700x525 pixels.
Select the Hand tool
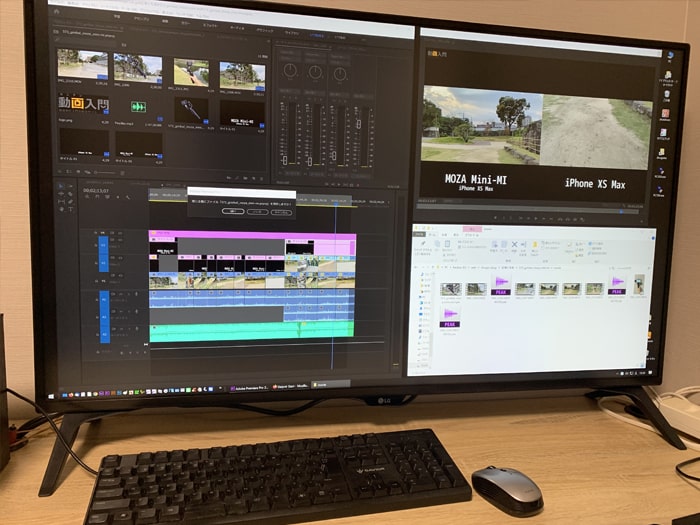61,209
